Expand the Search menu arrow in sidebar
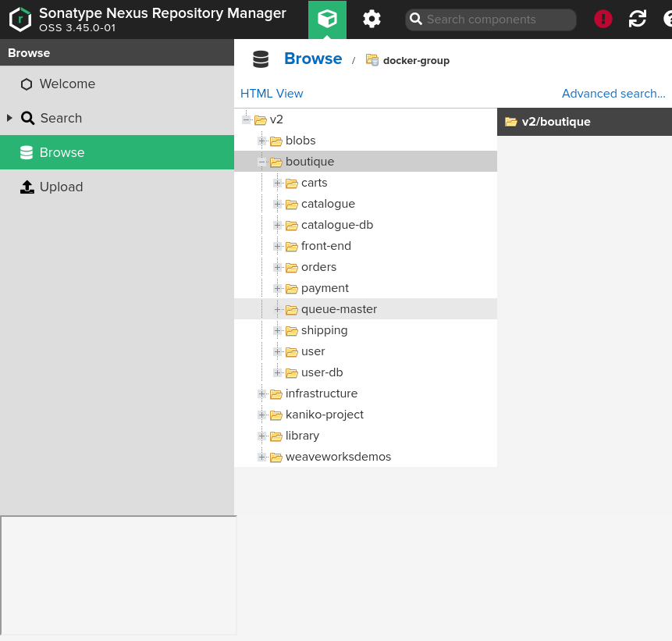Screen dimensions: 672x641 (x=9, y=118)
